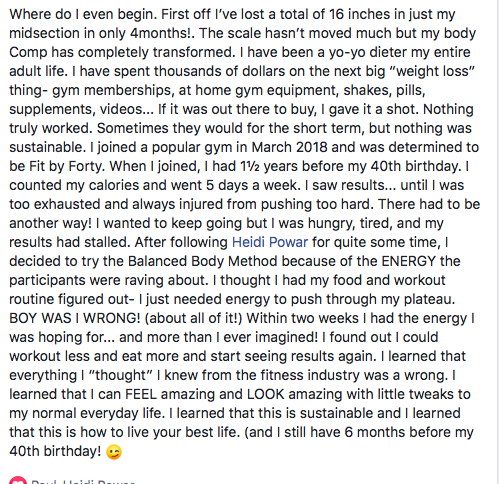Screen dimensions: 499x484
Task: Click the word "LOOK" in capitals
Action: (265, 394)
